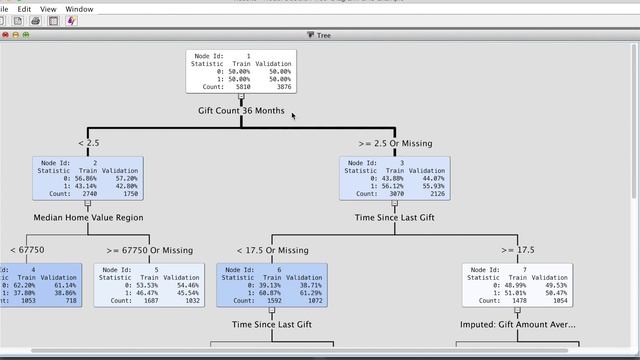
Task: Click 'Time Since Last Gift' label under Node 6
Action: point(272,324)
